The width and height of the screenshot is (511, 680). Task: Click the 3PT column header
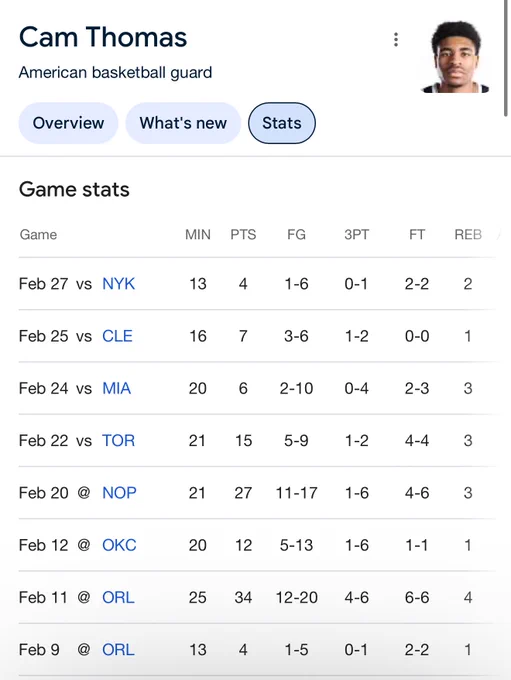[357, 235]
